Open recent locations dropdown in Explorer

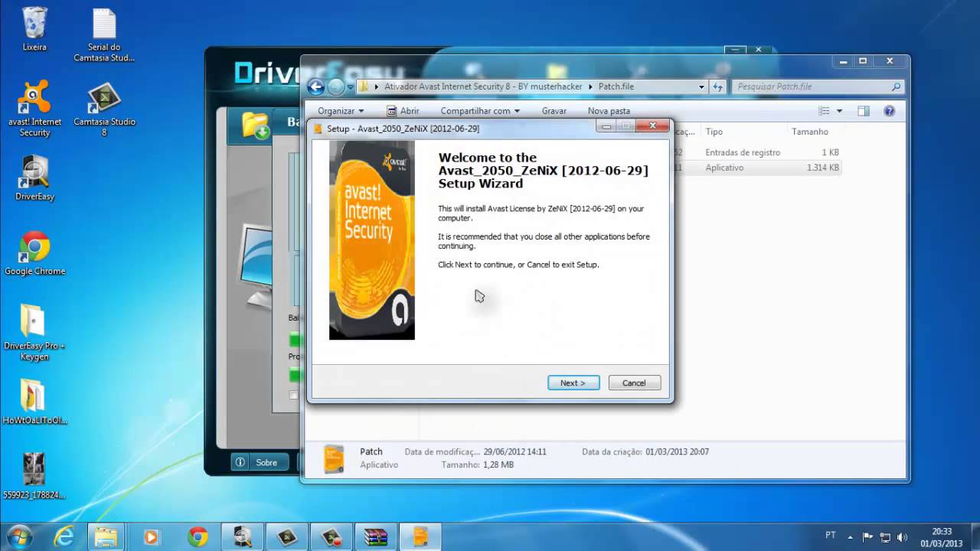coord(351,87)
